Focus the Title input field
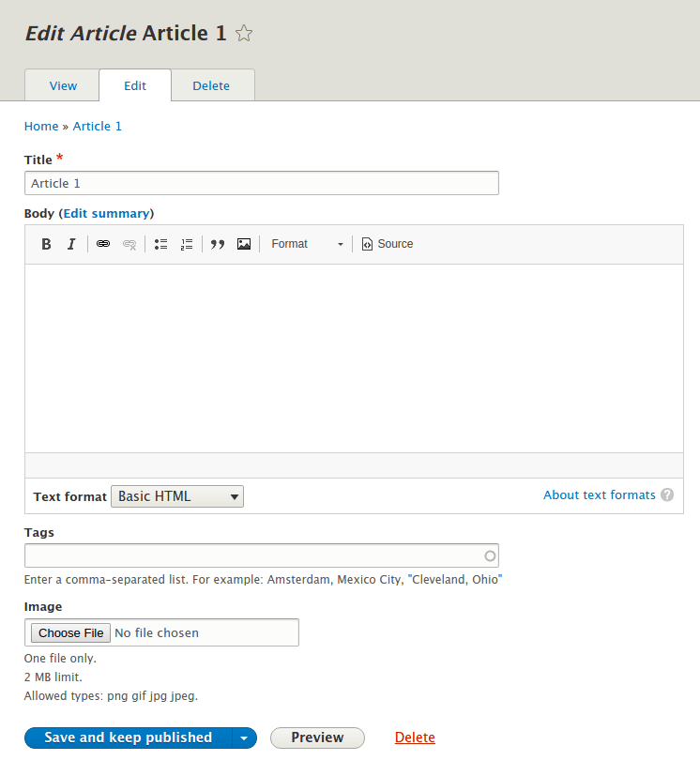This screenshot has height=776, width=700. [x=262, y=183]
